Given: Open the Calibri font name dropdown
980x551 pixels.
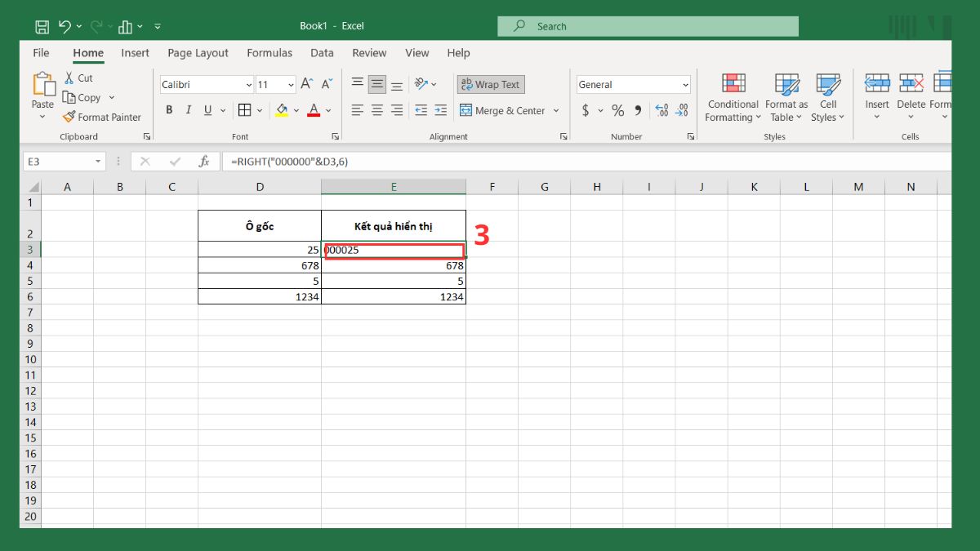Looking at the screenshot, I should tap(248, 85).
